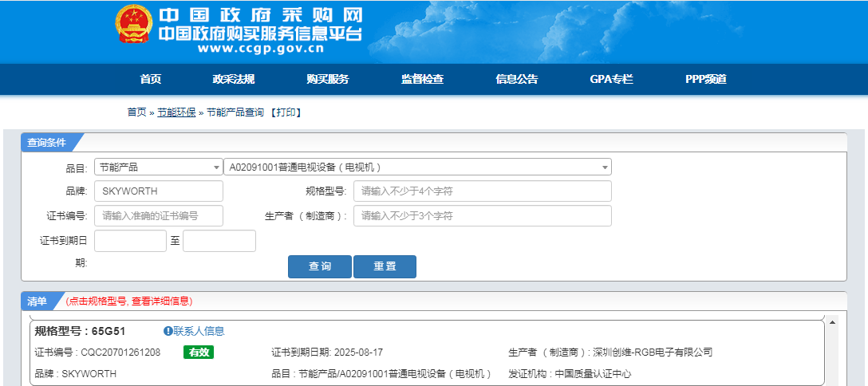Open details for model 规格型号 65G51
Viewport: 868px width, 386px height.
(81, 331)
